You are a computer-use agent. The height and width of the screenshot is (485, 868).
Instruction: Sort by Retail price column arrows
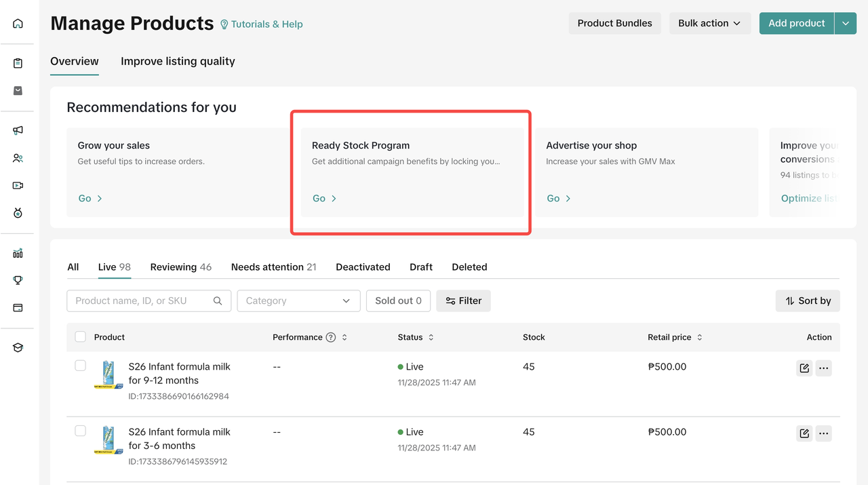click(x=700, y=337)
